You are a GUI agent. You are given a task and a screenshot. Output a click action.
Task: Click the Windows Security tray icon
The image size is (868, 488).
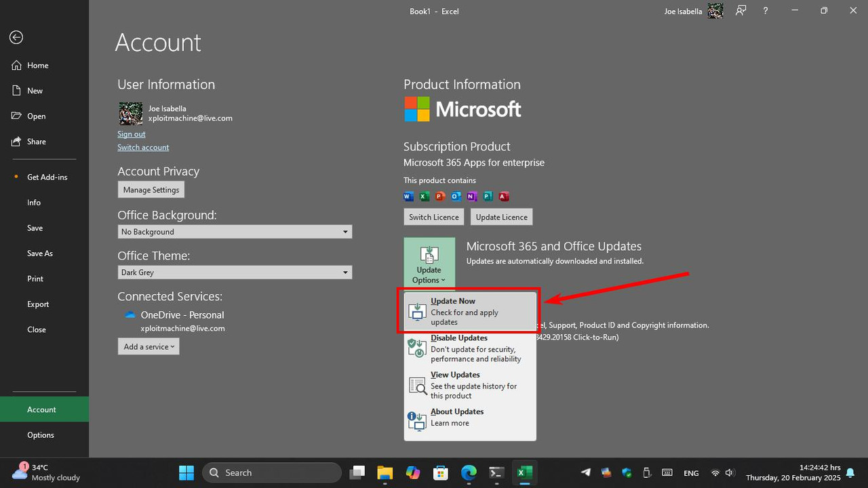(627, 473)
